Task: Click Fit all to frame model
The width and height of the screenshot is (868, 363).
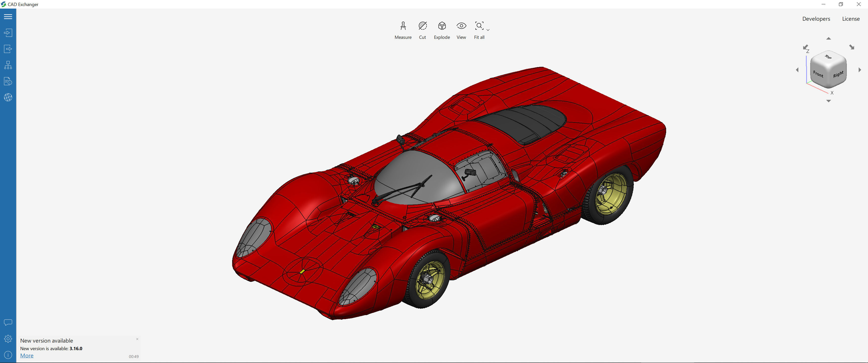Action: (x=479, y=30)
